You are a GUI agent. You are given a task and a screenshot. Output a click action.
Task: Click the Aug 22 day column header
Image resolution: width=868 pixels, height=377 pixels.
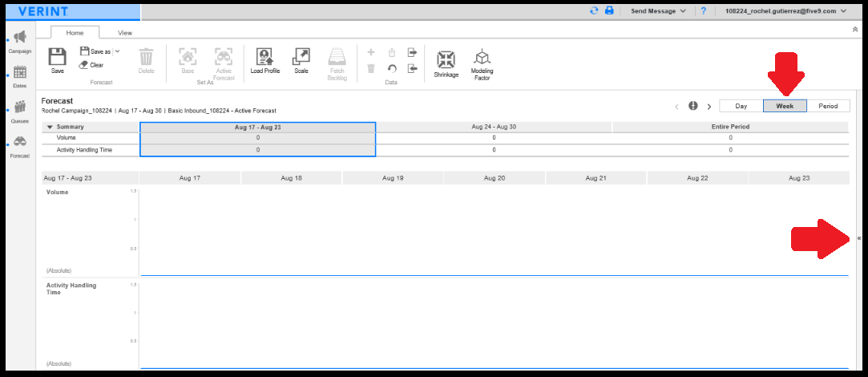pyautogui.click(x=697, y=178)
